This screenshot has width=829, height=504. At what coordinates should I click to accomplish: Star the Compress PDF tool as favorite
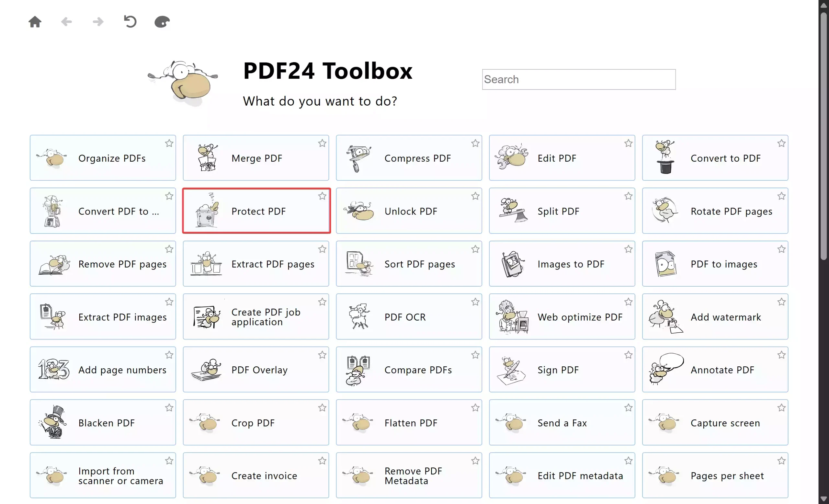pos(475,143)
